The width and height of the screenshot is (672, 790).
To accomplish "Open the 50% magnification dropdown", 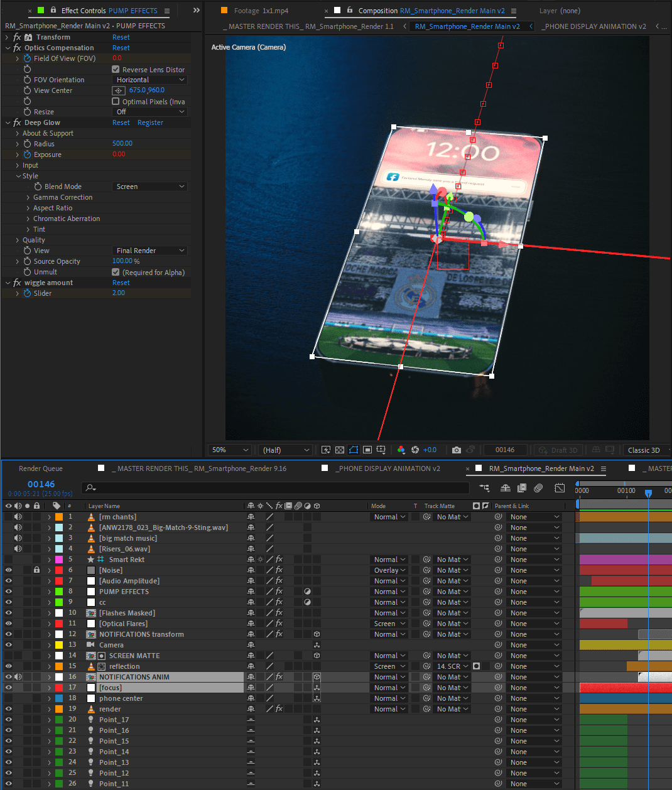I will tap(230, 450).
